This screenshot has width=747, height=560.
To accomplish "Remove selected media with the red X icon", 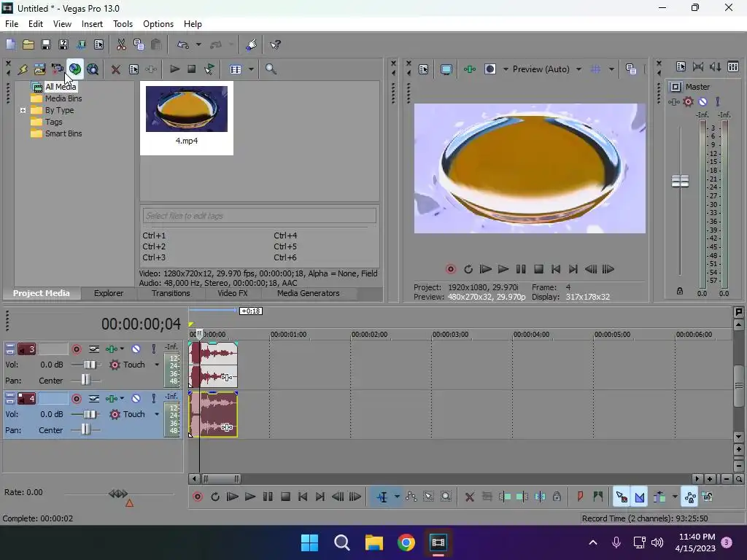I will [x=115, y=69].
